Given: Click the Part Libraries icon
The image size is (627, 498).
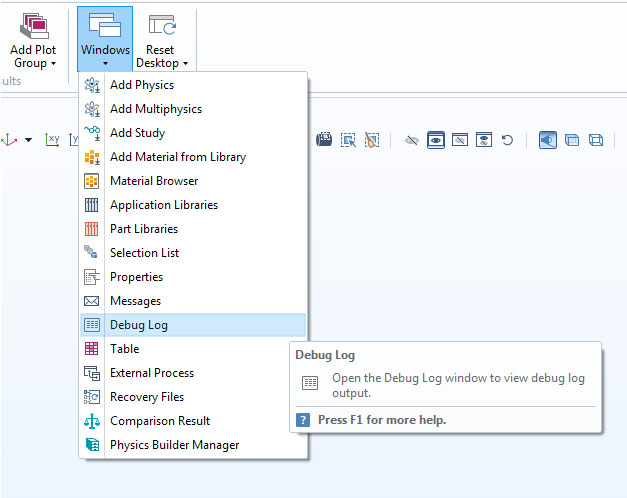Looking at the screenshot, I should coord(92,229).
